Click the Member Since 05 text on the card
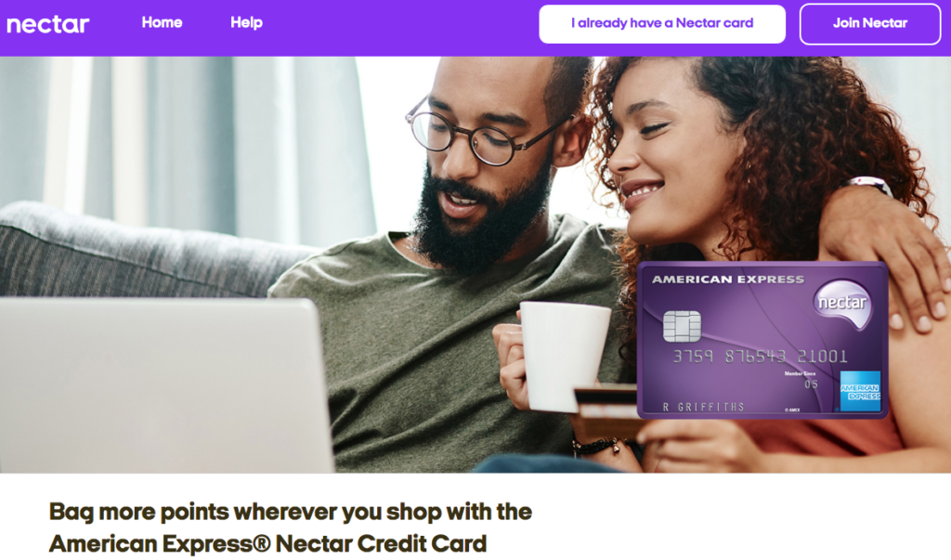Image resolution: width=951 pixels, height=560 pixels. pos(801,380)
